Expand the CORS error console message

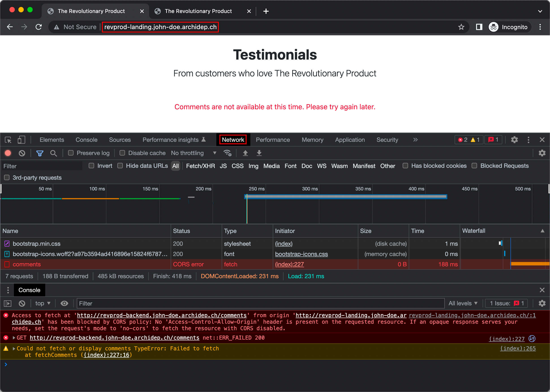click(x=14, y=338)
